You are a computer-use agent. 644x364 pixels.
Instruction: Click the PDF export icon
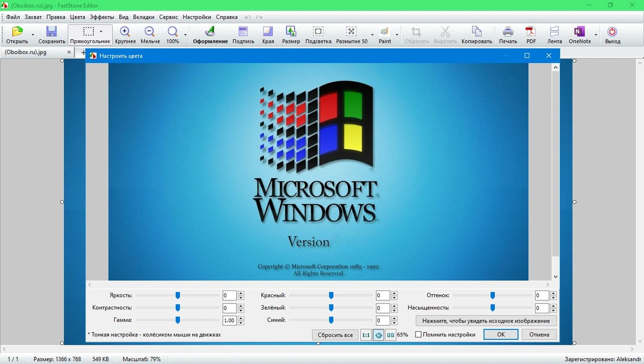(x=531, y=32)
